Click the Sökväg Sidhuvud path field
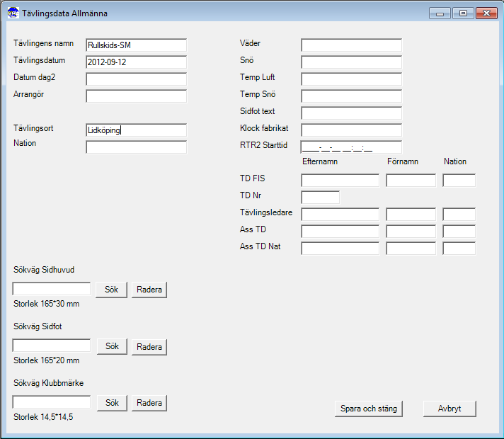This screenshot has height=439, width=504. (x=52, y=289)
